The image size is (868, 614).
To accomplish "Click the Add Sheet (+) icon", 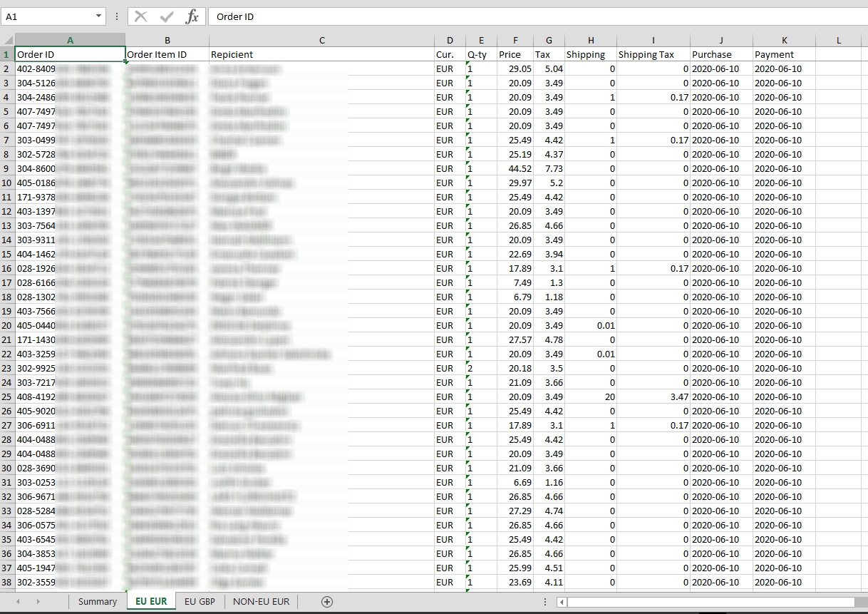I will point(326,601).
